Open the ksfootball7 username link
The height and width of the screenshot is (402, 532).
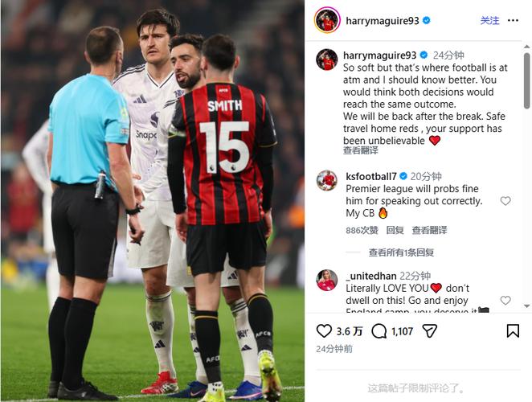click(x=371, y=177)
